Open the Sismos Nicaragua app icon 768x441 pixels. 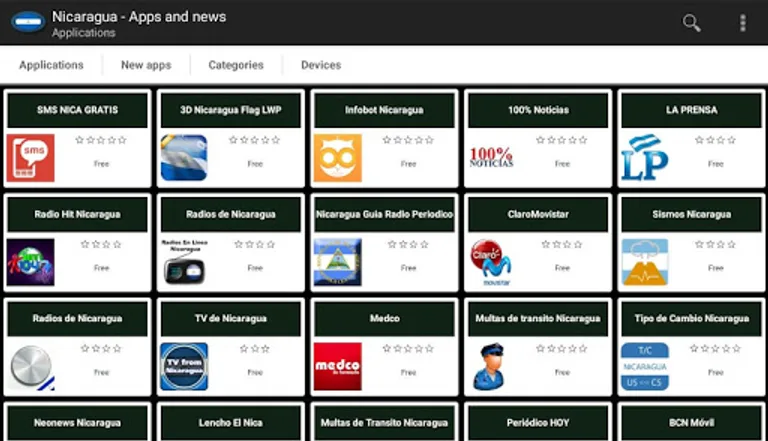[644, 262]
